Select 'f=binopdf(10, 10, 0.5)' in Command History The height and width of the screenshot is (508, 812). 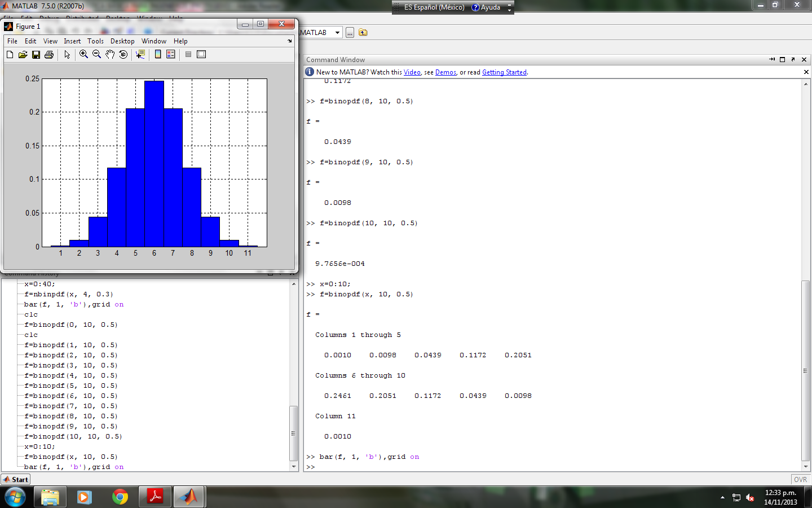coord(73,437)
